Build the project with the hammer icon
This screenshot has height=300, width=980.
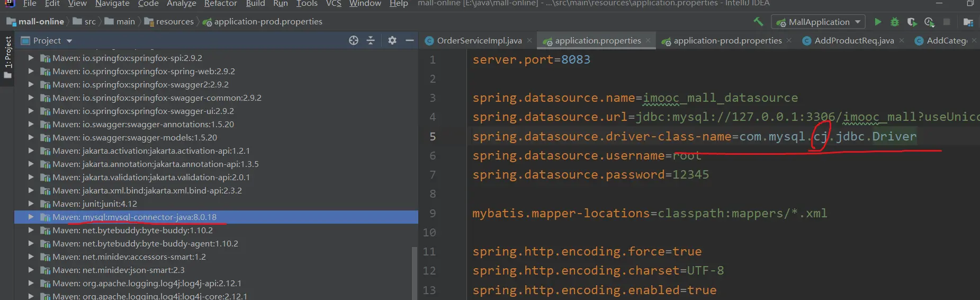coord(758,22)
